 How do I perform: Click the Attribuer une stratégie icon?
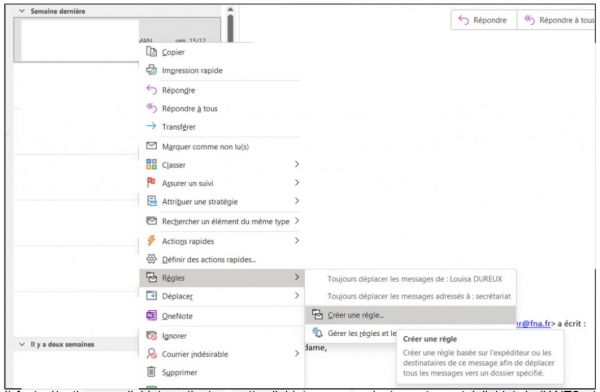coord(152,201)
